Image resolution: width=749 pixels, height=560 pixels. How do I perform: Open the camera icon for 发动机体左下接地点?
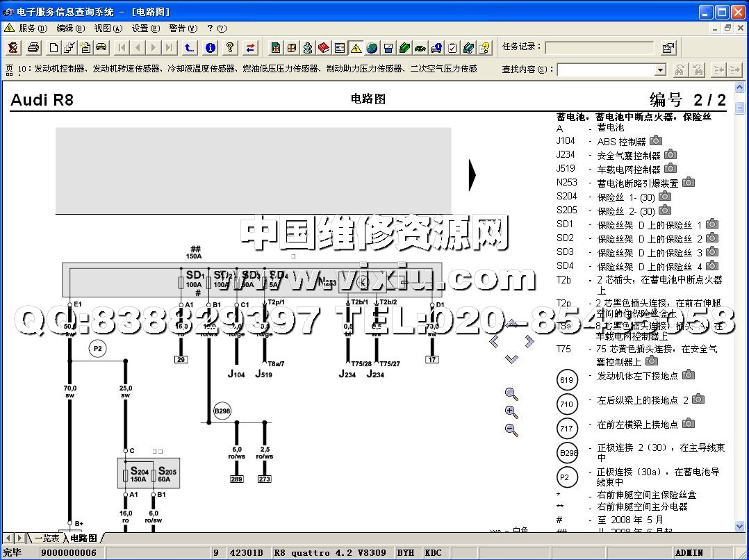click(x=689, y=374)
